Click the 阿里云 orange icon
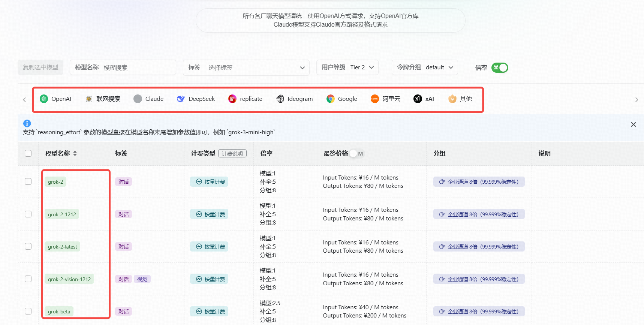Image resolution: width=644 pixels, height=325 pixels. click(x=374, y=99)
